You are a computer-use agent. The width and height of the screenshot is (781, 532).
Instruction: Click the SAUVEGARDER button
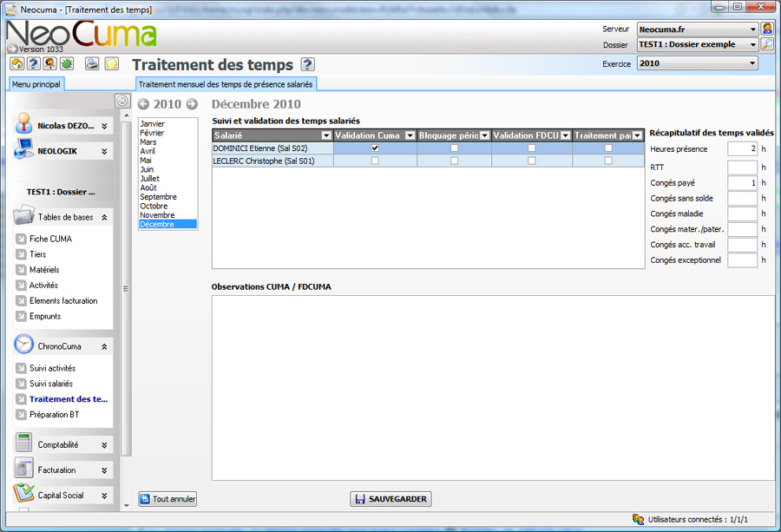[x=390, y=499]
